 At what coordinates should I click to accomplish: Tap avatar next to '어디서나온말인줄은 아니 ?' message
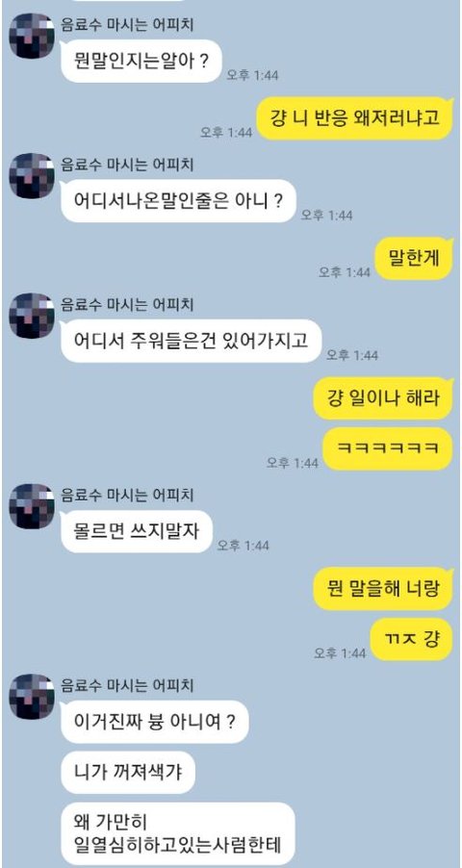32,176
